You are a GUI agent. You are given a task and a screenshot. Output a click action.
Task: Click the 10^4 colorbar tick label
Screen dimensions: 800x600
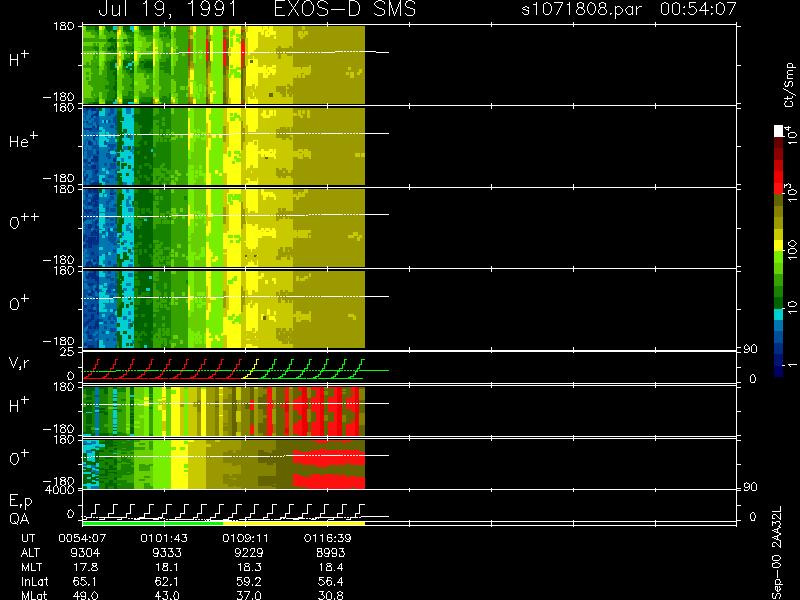[x=790, y=134]
